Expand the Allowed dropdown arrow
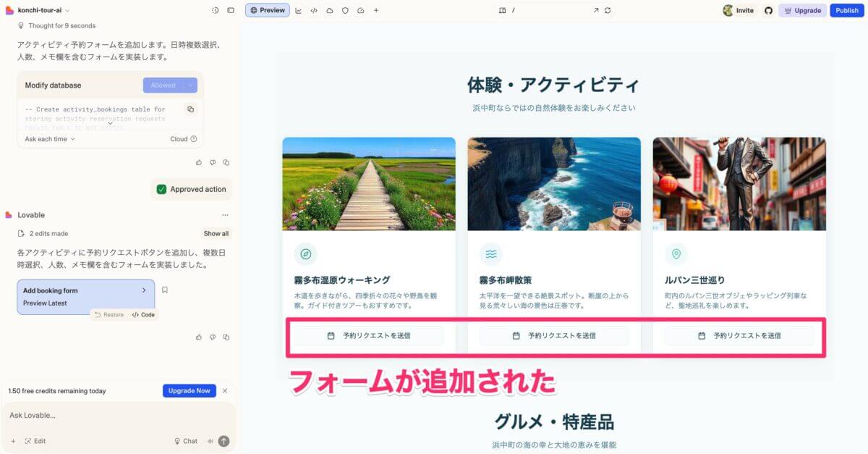The width and height of the screenshot is (868, 454). [x=191, y=85]
